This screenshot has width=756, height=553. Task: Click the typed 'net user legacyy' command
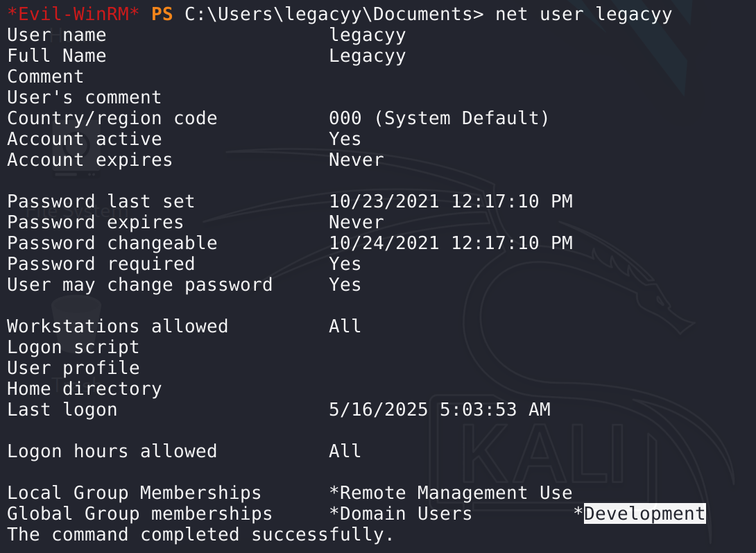point(583,15)
